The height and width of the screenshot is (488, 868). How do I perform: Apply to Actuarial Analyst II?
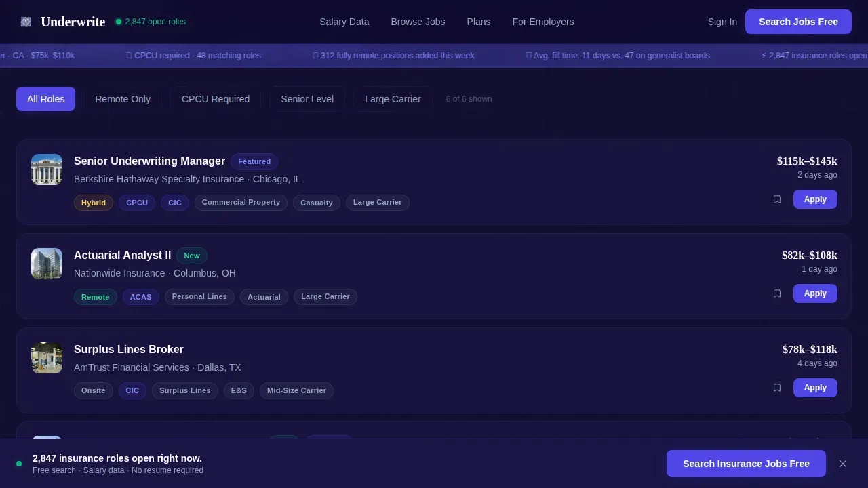[815, 293]
